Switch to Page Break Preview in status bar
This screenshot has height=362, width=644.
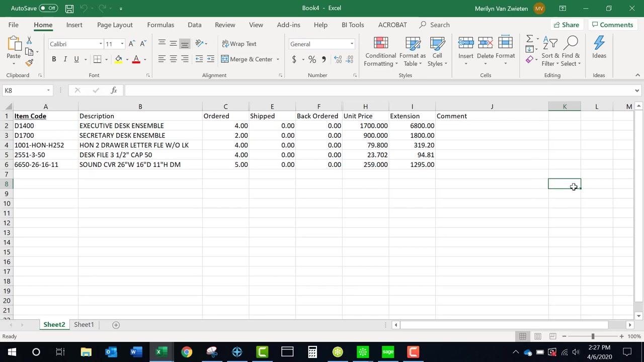pos(552,336)
